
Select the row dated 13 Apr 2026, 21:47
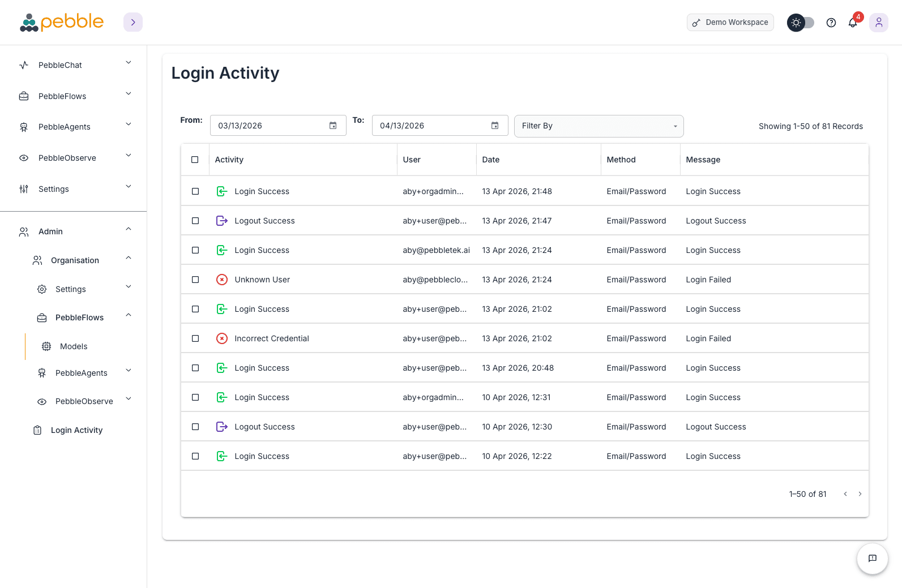pyautogui.click(x=195, y=221)
